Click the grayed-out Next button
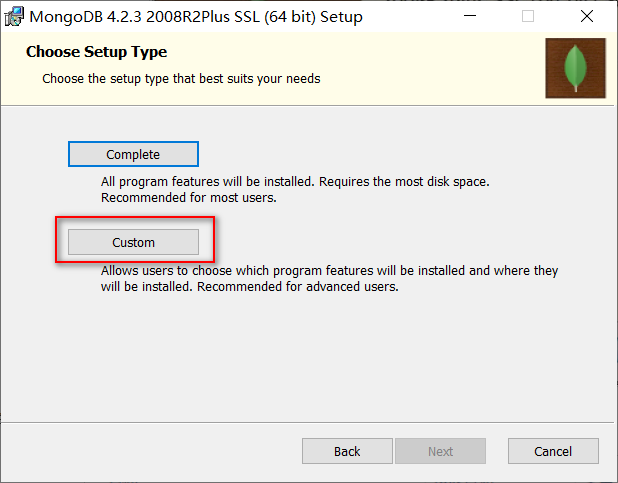Screen dimensions: 618x483 pos(440,451)
